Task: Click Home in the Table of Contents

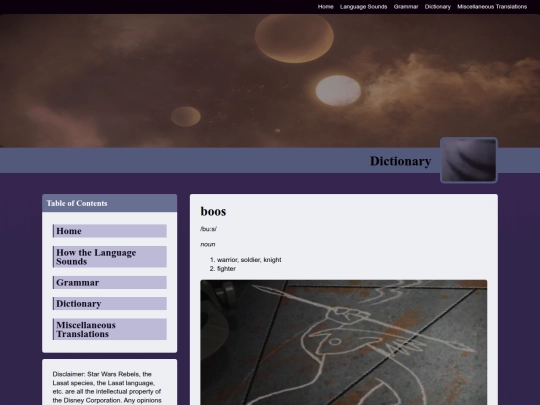Action: pyautogui.click(x=110, y=231)
